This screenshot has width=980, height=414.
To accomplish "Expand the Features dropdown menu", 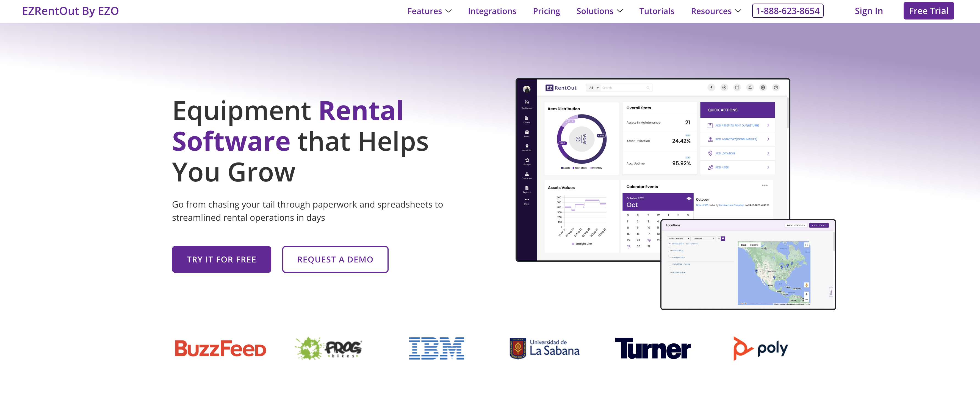I will pyautogui.click(x=429, y=11).
